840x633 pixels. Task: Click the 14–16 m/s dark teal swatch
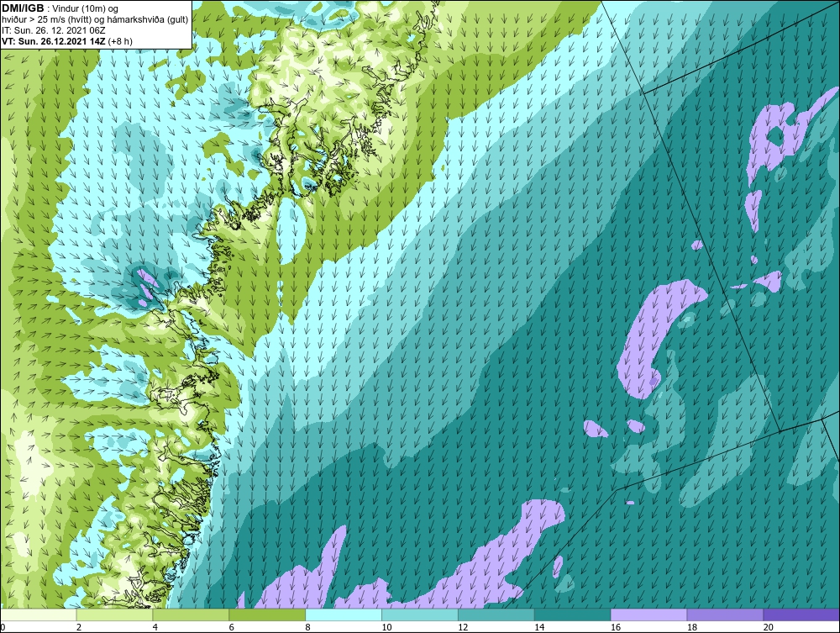573,615
